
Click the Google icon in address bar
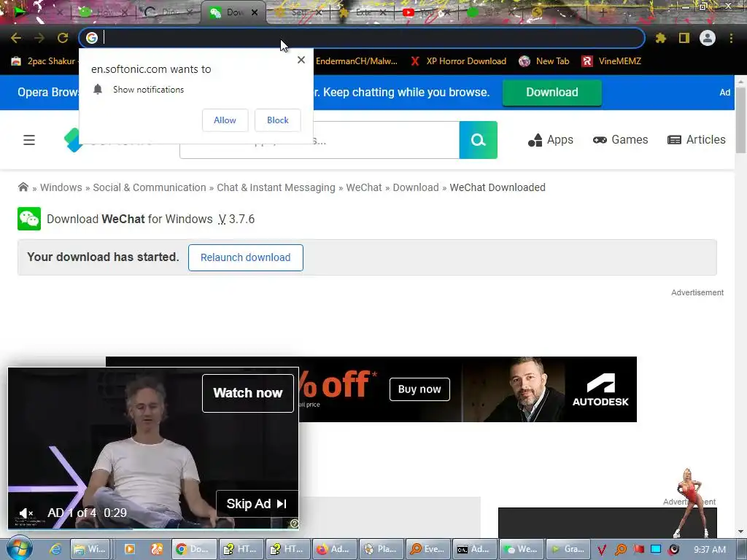(92, 38)
